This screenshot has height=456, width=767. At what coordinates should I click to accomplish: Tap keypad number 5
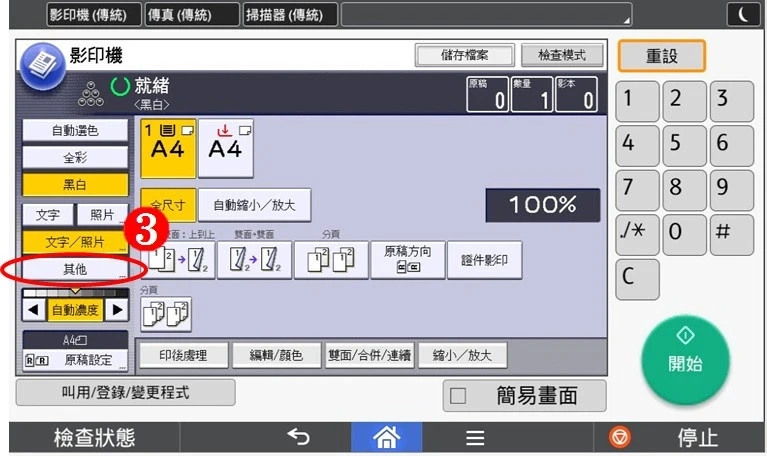tap(685, 146)
